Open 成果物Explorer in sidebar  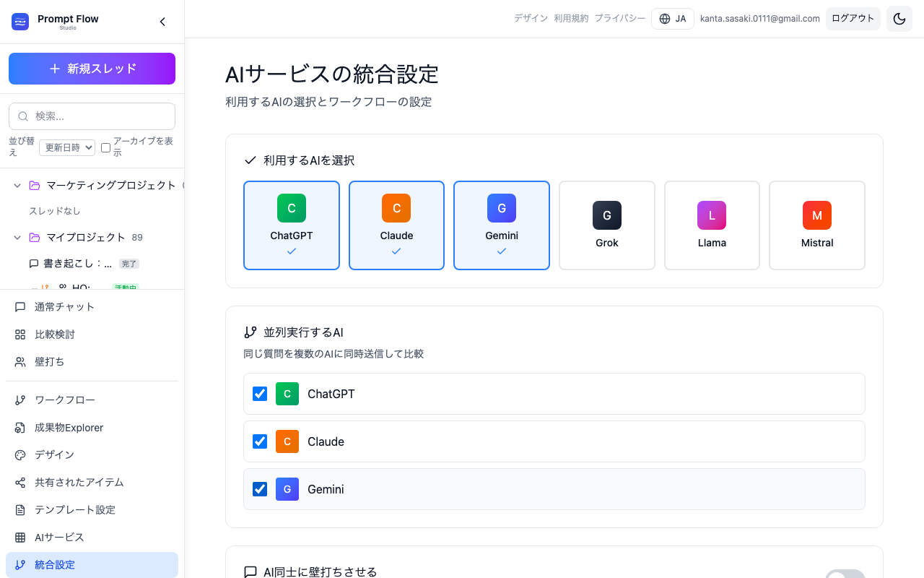[92, 428]
